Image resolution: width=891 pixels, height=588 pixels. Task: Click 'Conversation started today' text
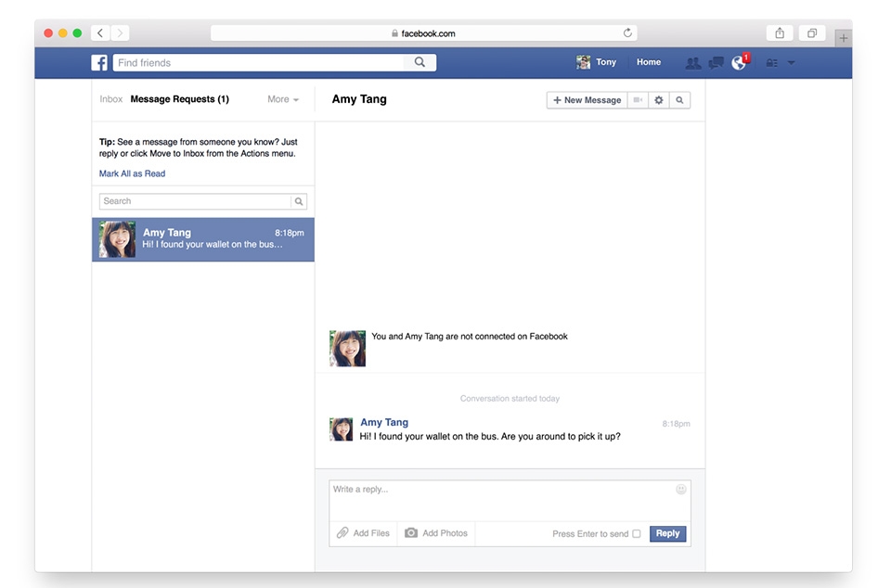click(x=510, y=399)
